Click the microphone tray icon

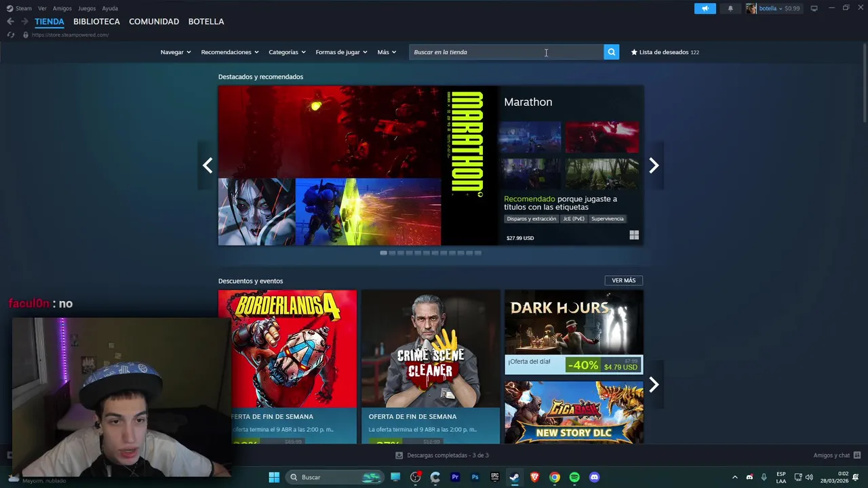coord(764,477)
